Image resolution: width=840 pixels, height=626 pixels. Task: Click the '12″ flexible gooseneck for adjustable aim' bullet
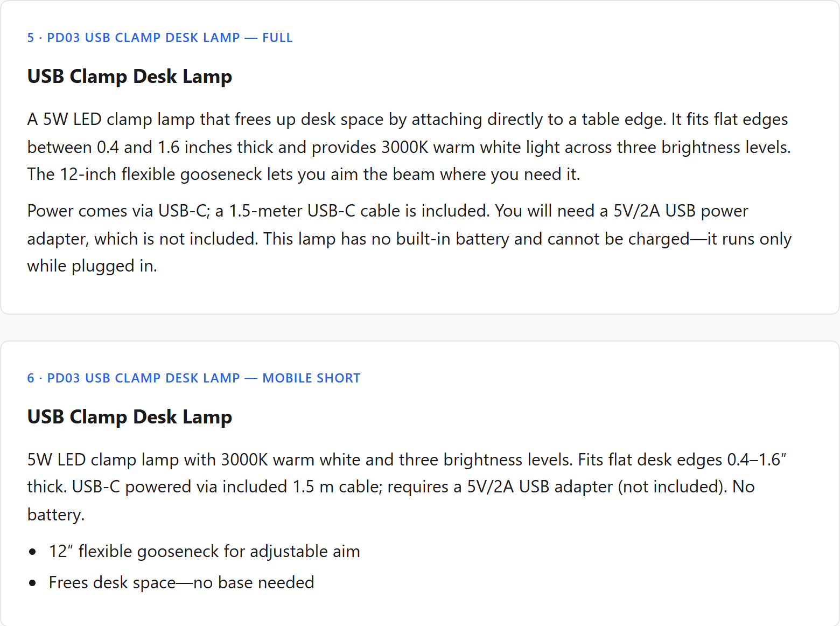tap(205, 552)
